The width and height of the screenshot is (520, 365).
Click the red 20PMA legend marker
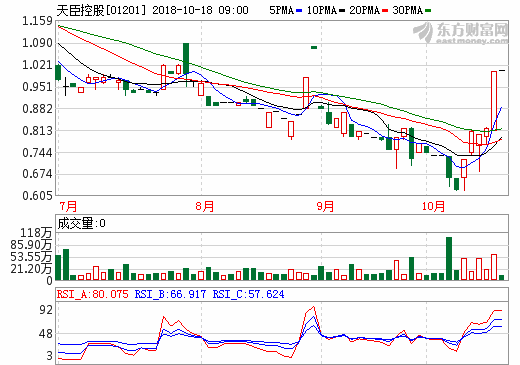[385, 11]
